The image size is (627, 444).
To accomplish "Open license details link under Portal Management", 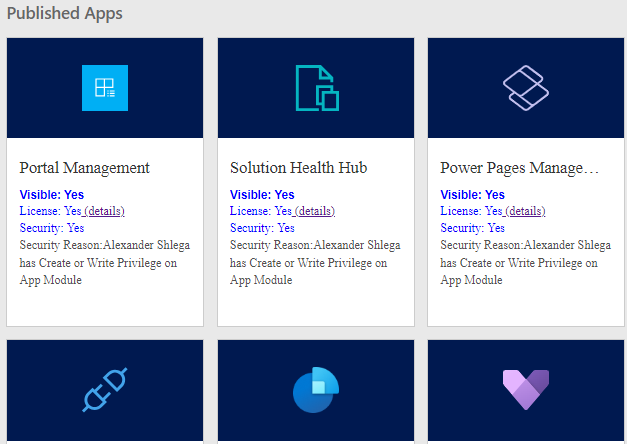I will (x=104, y=211).
